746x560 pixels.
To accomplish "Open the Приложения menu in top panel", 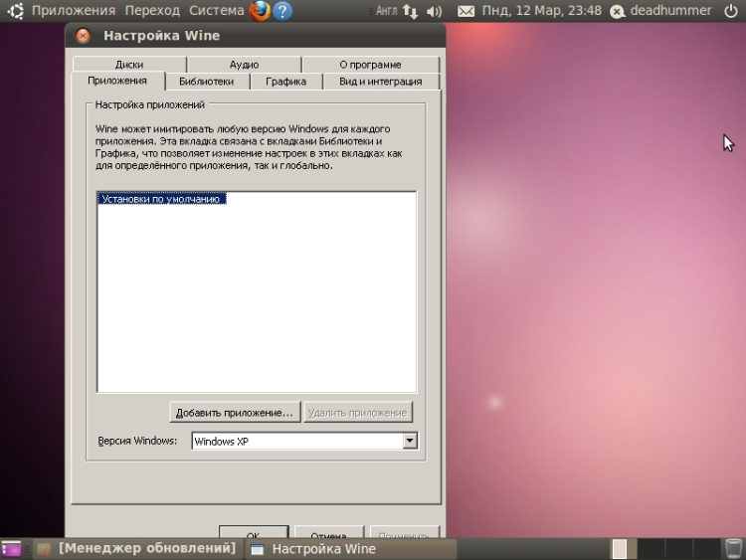I will click(x=74, y=11).
